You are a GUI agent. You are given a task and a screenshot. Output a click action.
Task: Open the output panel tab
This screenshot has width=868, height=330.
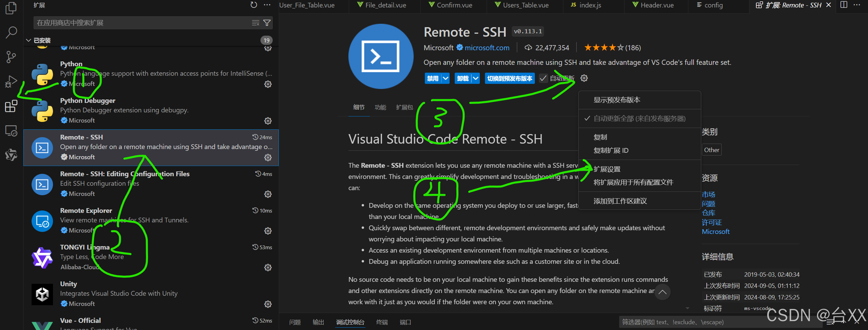click(x=318, y=322)
